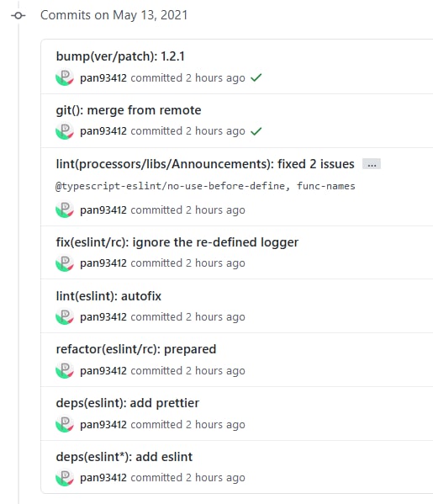The height and width of the screenshot is (504, 433).
Task: Click avatar under deps(eslint*): add eslint
Action: (65, 477)
